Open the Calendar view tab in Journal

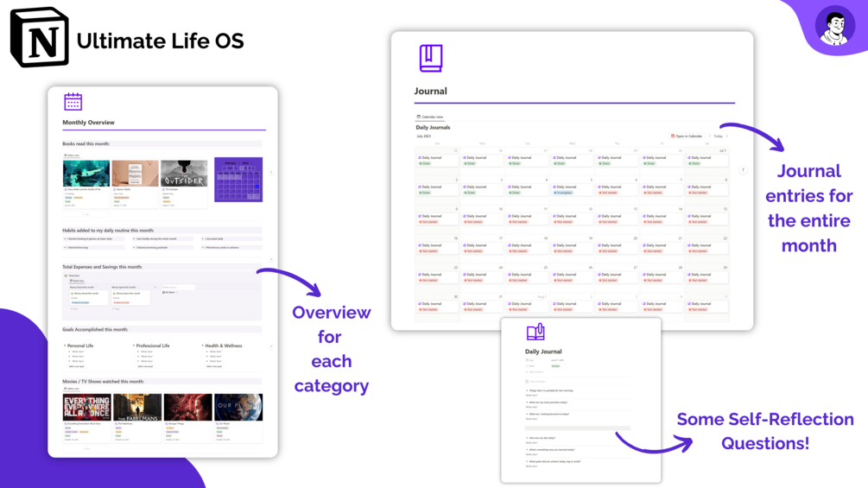pyautogui.click(x=430, y=117)
